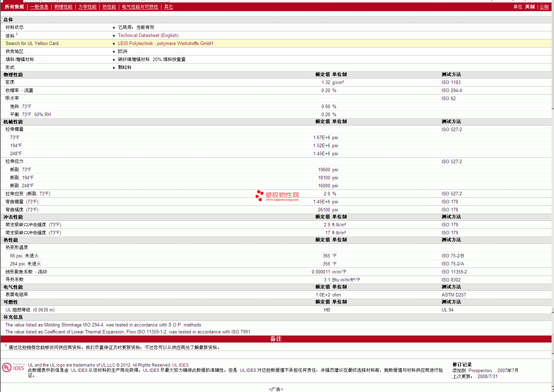The width and height of the screenshot is (554, 392).
Task: Open LEIS Polytechnik - polymere Werkstoffe GmbH link
Action: 165,44
